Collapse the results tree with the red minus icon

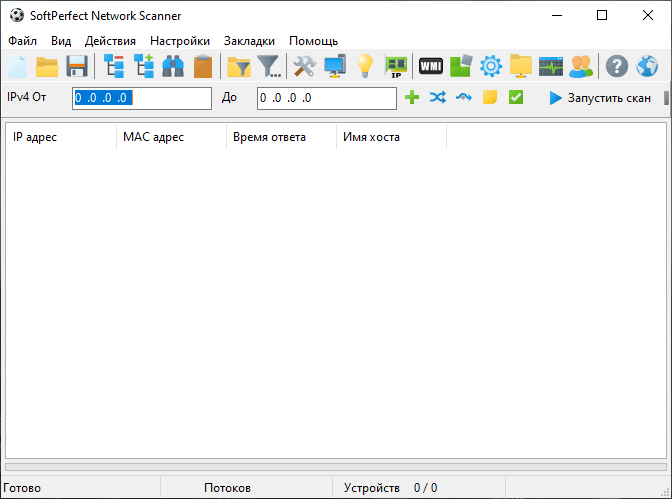(x=114, y=66)
